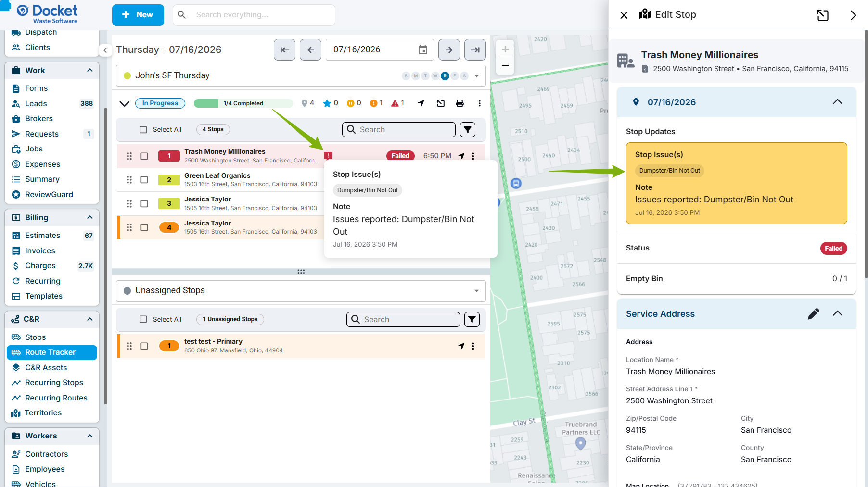Click filter icon in Unassigned Stops section
Image resolution: width=868 pixels, height=487 pixels.
472,320
